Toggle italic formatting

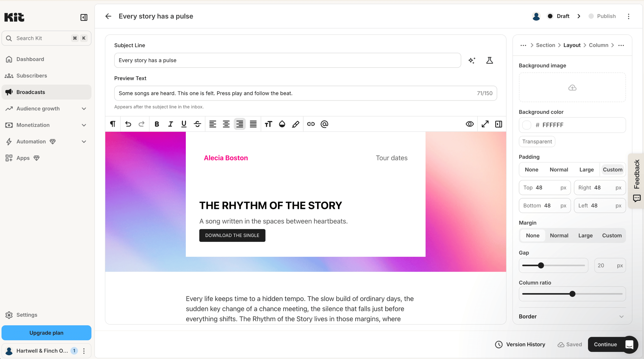(171, 124)
